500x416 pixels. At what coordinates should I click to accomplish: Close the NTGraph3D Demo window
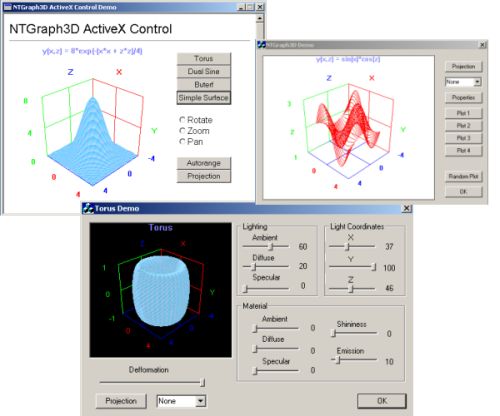pos(482,45)
